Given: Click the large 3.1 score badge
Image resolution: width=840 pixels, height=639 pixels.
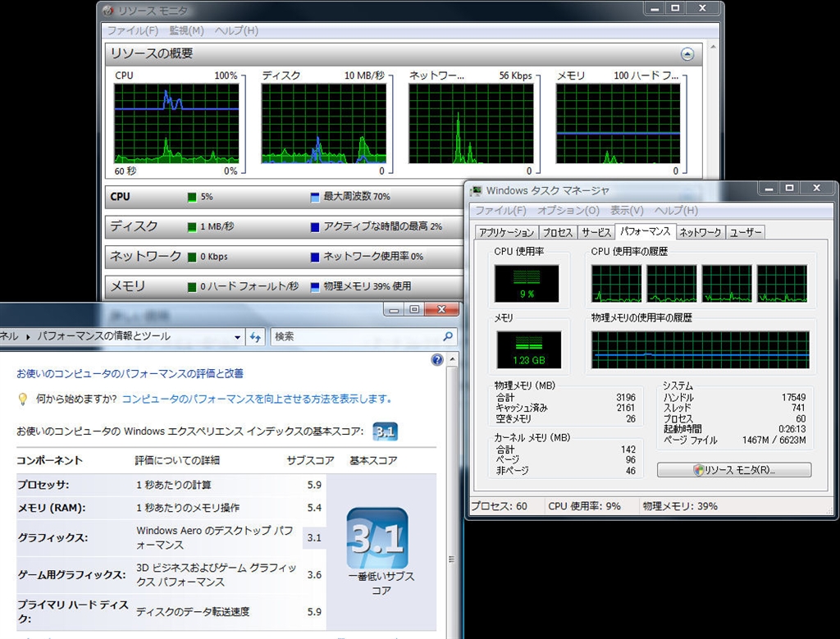Looking at the screenshot, I should [377, 538].
